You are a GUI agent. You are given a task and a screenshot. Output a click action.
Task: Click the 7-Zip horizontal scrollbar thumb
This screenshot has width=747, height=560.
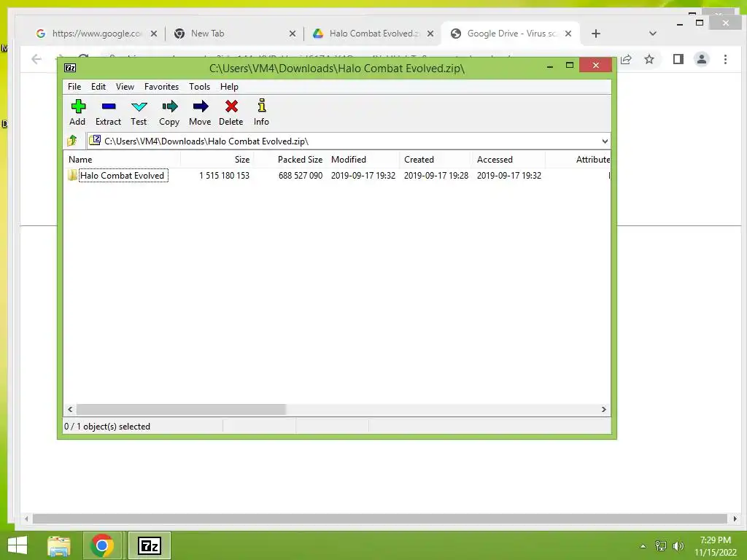coord(181,409)
